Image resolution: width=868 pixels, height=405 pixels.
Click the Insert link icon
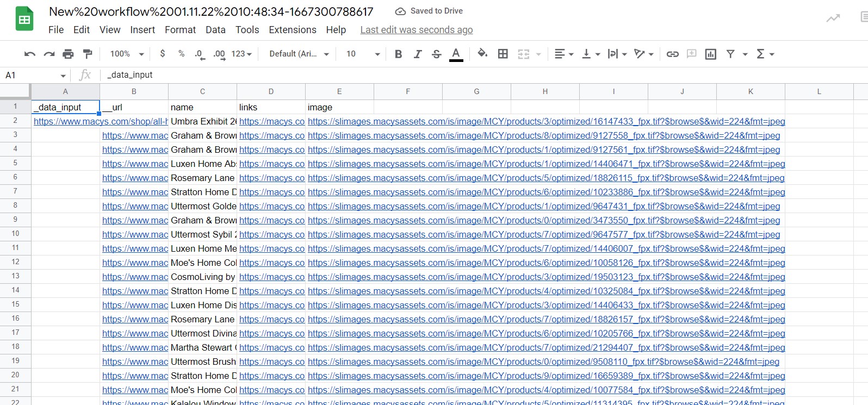673,54
